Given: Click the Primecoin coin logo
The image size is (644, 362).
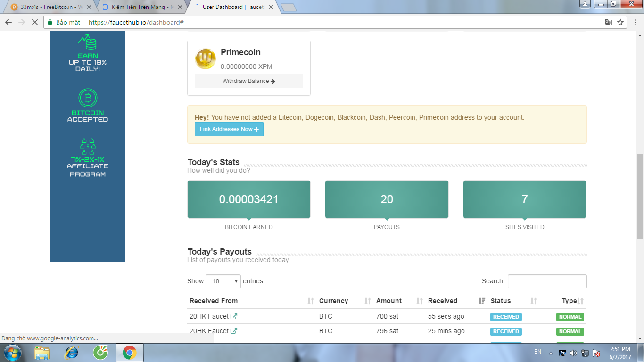Looking at the screenshot, I should pos(206,59).
